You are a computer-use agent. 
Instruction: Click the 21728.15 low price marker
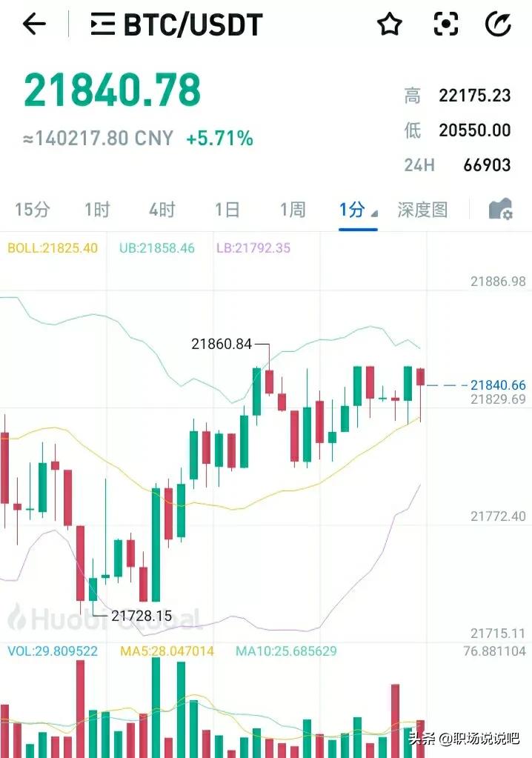coord(142,615)
